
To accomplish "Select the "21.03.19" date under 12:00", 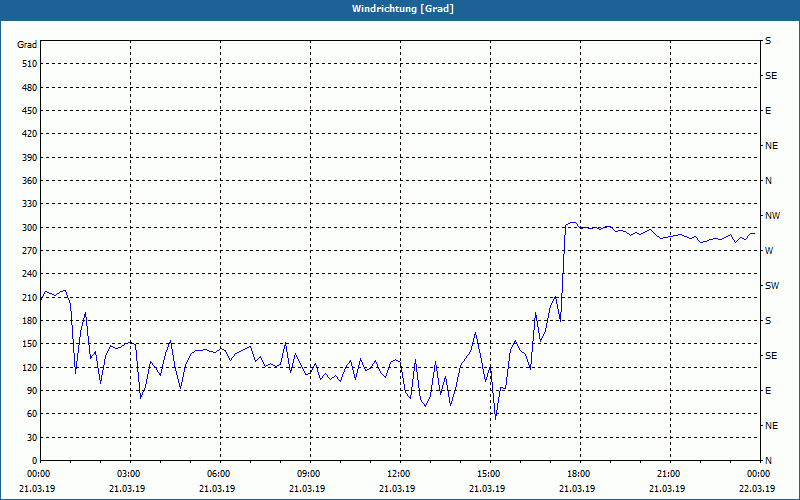I will (x=397, y=489).
